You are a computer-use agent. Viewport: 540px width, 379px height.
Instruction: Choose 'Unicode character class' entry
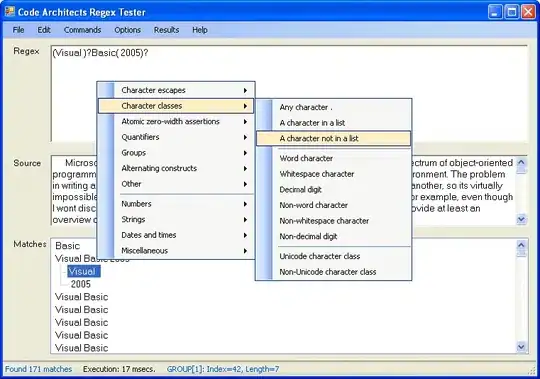333,256
